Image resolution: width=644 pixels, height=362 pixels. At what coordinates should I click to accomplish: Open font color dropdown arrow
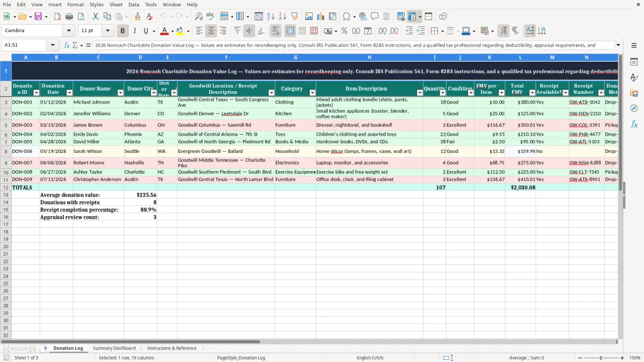click(x=172, y=31)
